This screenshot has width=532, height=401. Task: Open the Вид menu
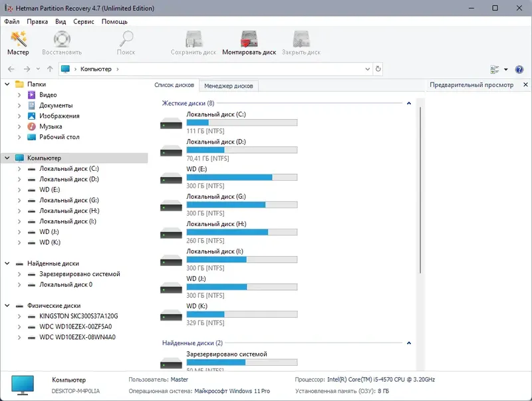pyautogui.click(x=61, y=21)
